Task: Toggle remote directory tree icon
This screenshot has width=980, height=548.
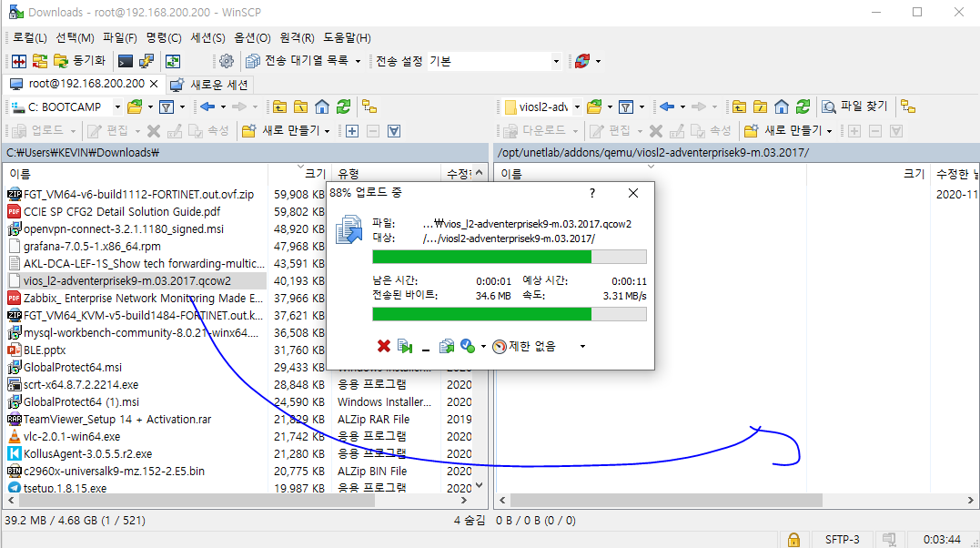Action: [908, 107]
